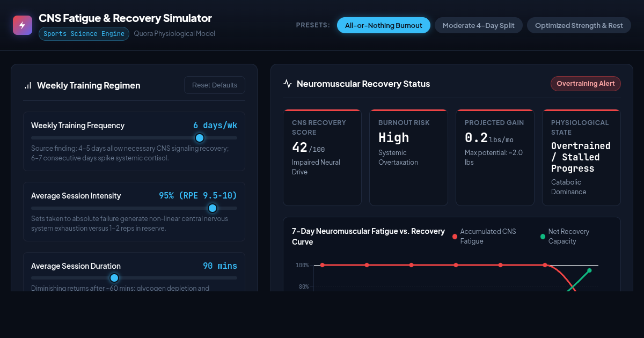This screenshot has height=338, width=644.
Task: Click the 'PRESETS:' label
Action: tap(313, 25)
